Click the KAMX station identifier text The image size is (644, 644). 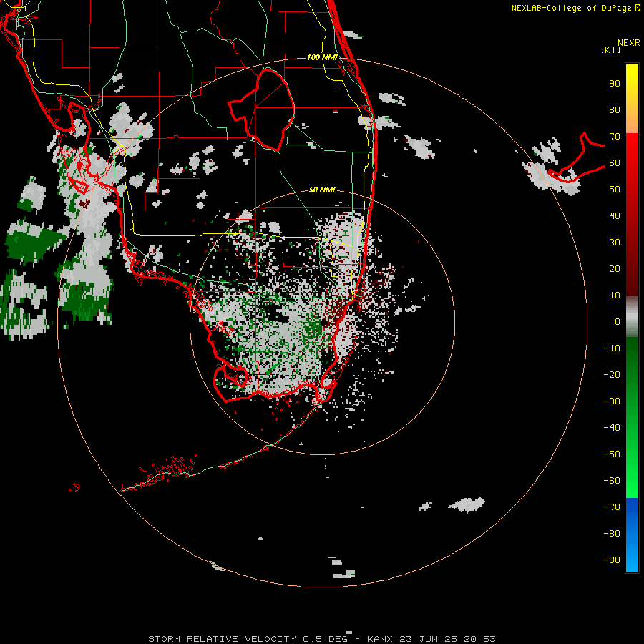(x=381, y=639)
